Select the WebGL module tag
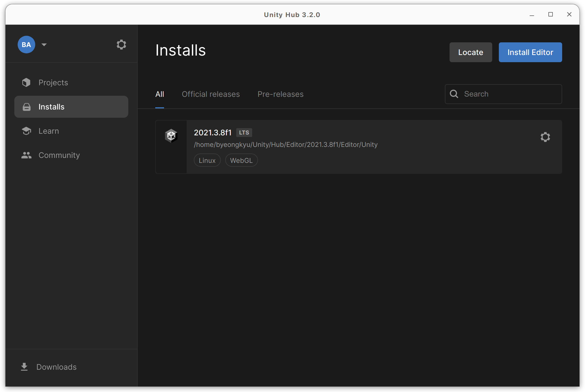This screenshot has height=392, width=585. 241,160
